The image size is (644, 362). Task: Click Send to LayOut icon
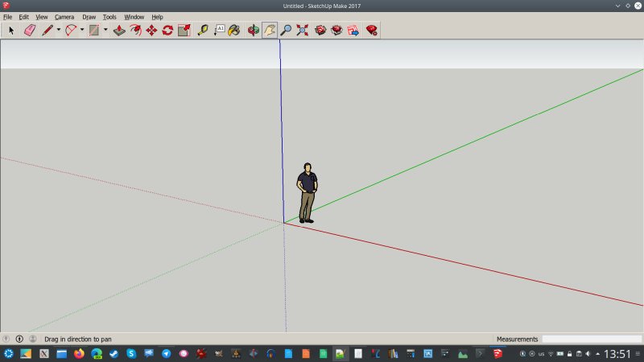[x=353, y=31]
